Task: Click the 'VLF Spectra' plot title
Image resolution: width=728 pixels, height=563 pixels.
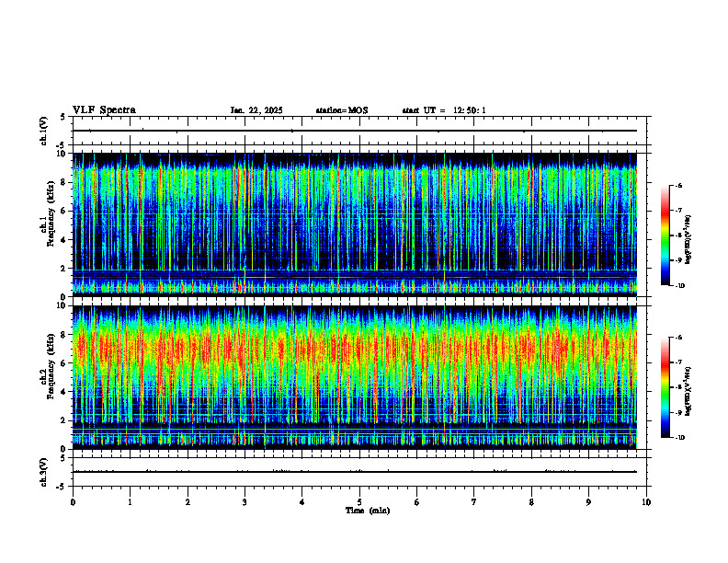Action: click(104, 110)
